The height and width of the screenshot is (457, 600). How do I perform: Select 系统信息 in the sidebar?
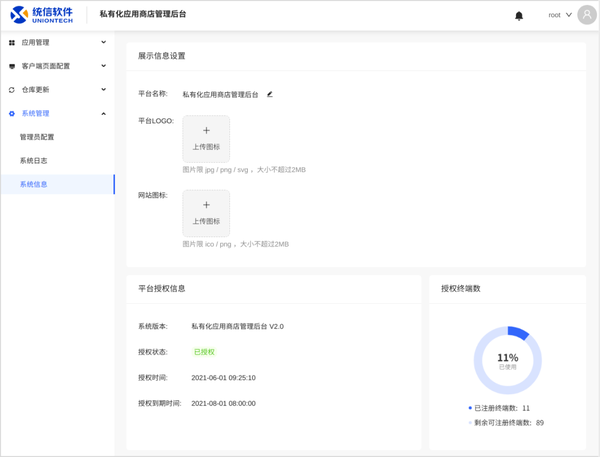click(33, 184)
